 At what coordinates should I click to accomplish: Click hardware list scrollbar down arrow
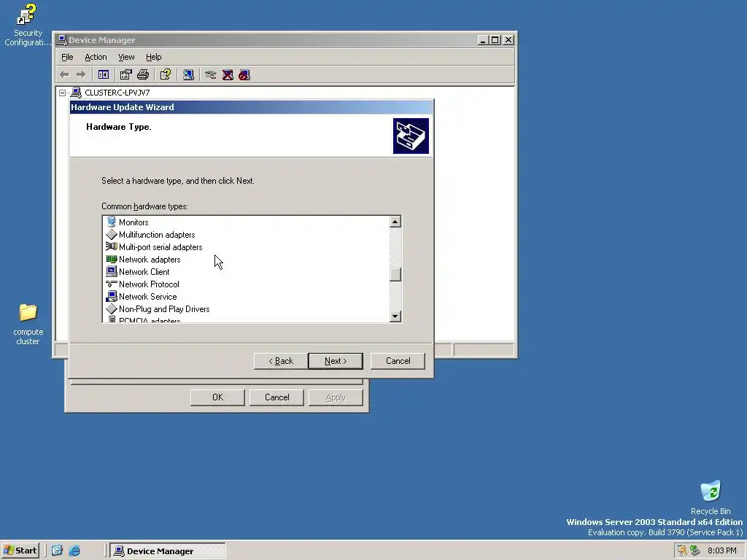(395, 316)
